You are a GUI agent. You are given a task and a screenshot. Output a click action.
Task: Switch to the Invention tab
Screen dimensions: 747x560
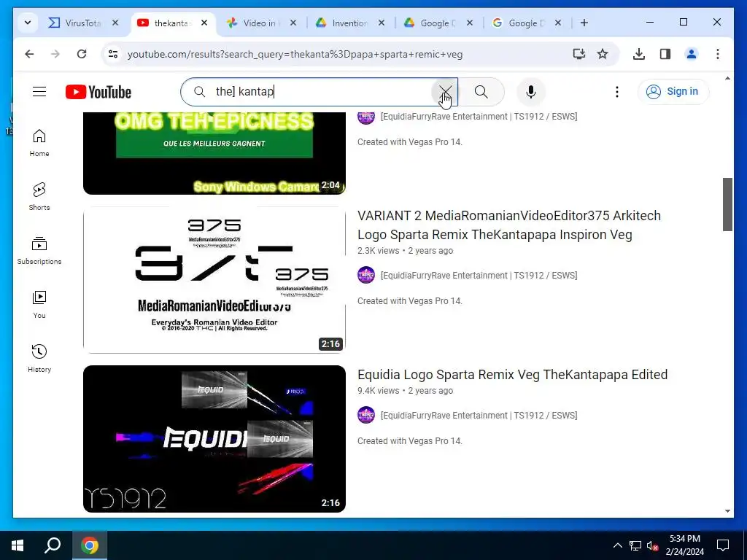pos(342,23)
